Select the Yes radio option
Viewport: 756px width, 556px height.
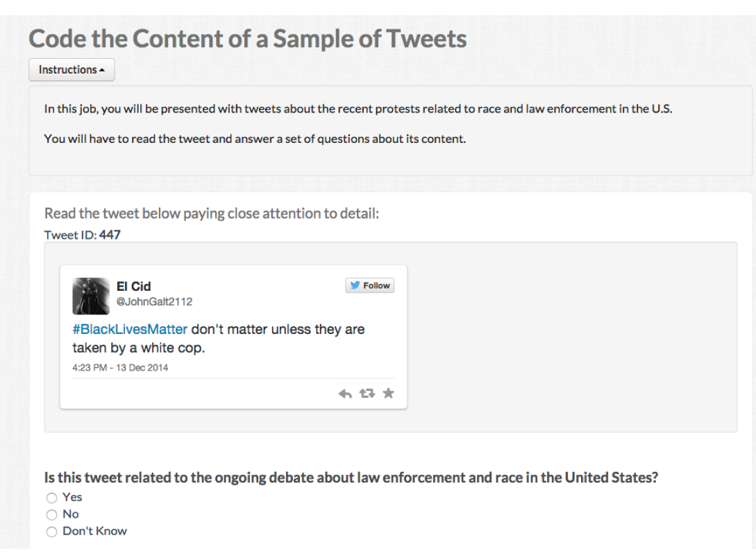tap(51, 498)
